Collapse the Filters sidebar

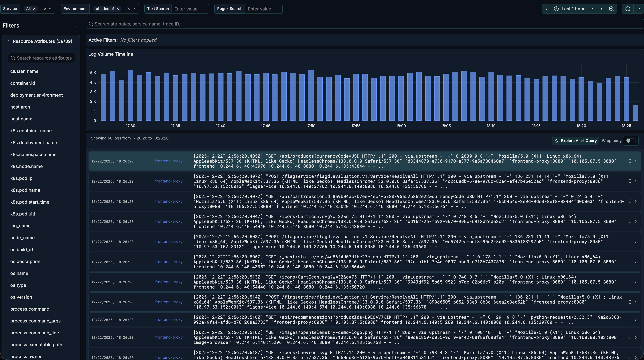pyautogui.click(x=75, y=26)
